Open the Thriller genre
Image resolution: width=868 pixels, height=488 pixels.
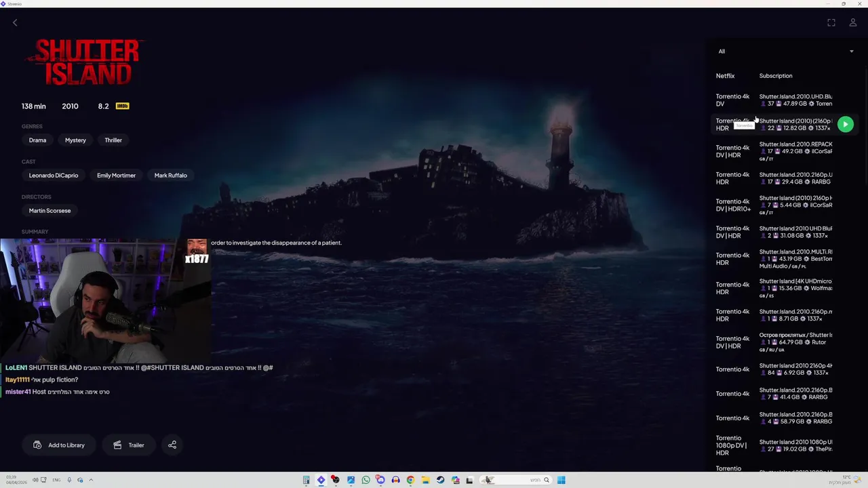(113, 140)
